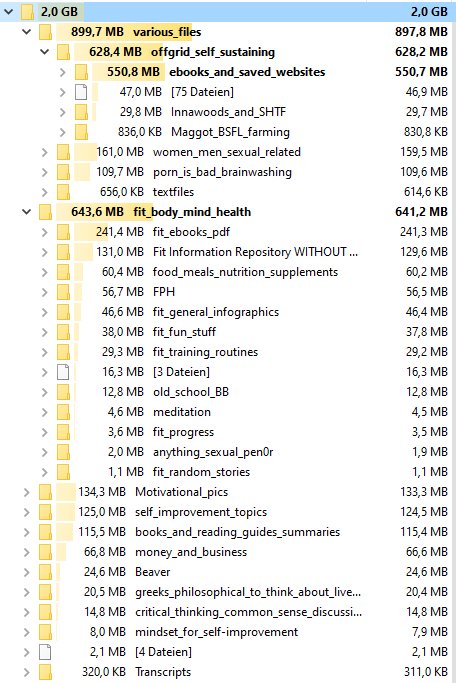Expand the ebooks_and_saved_websites folder

pos(62,72)
